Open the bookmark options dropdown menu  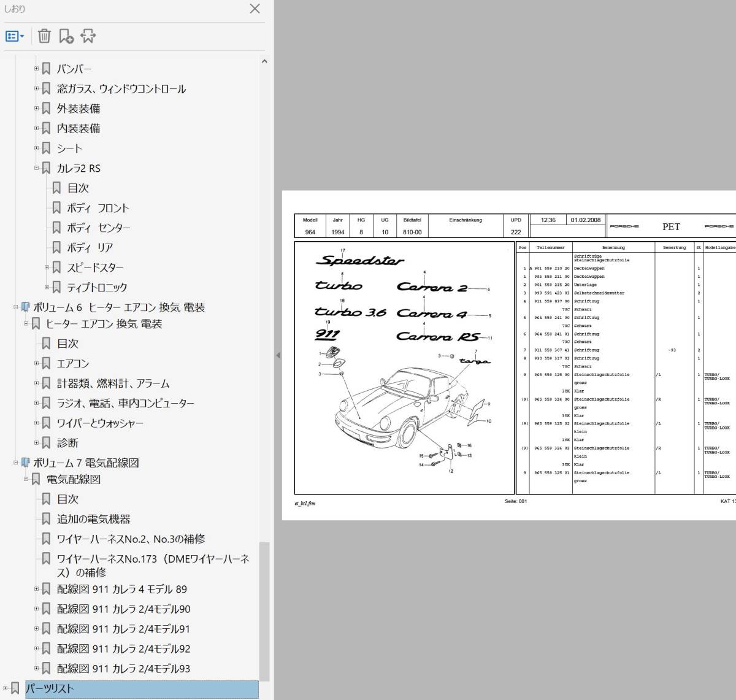click(x=15, y=36)
